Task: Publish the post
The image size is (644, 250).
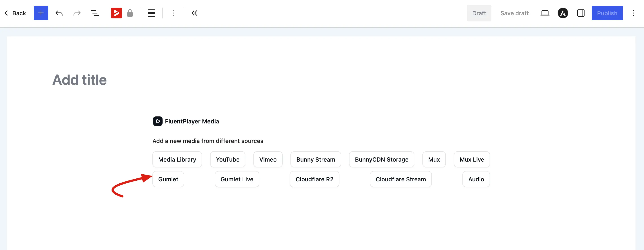Action: point(607,13)
